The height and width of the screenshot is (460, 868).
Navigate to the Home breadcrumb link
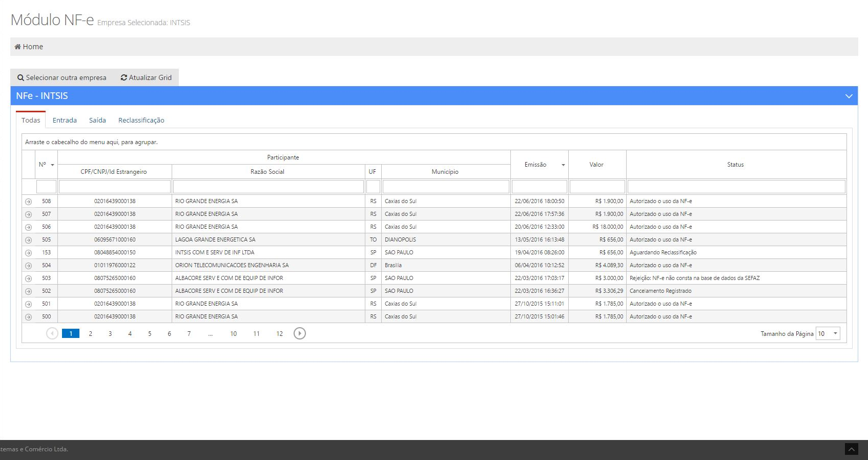pos(29,47)
